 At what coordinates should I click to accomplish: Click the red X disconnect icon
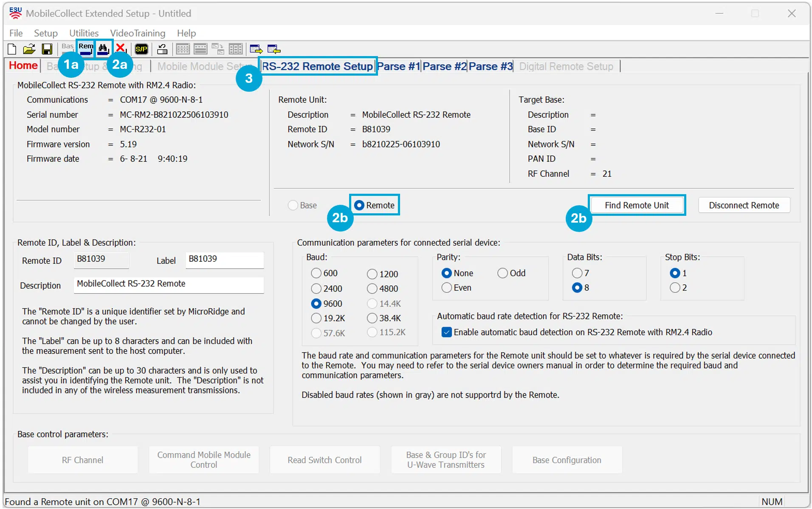coord(121,49)
